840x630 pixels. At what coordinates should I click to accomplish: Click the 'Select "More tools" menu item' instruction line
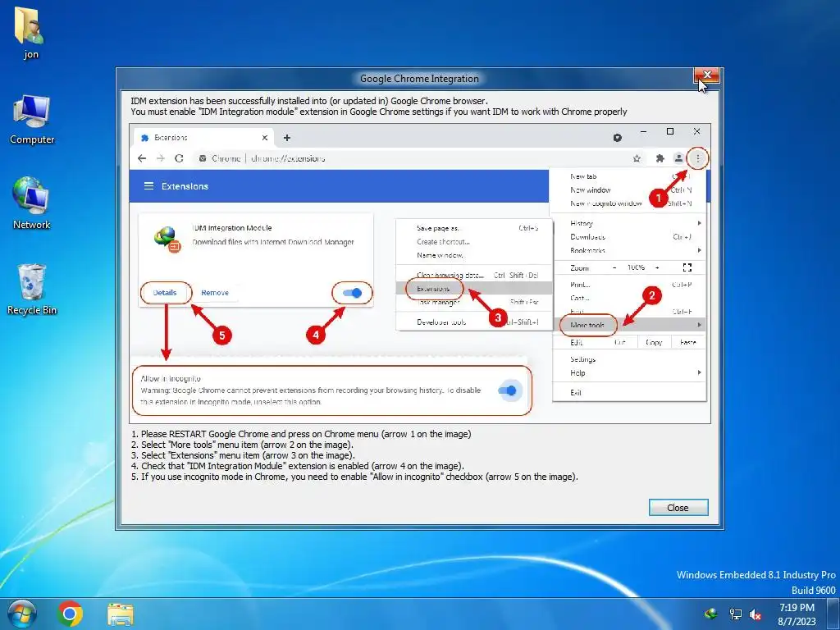pos(242,445)
